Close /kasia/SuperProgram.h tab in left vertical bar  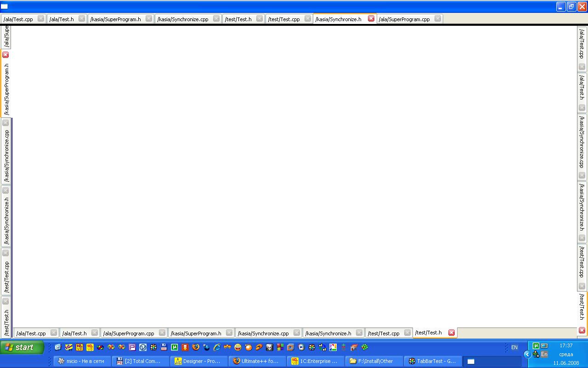(6, 55)
